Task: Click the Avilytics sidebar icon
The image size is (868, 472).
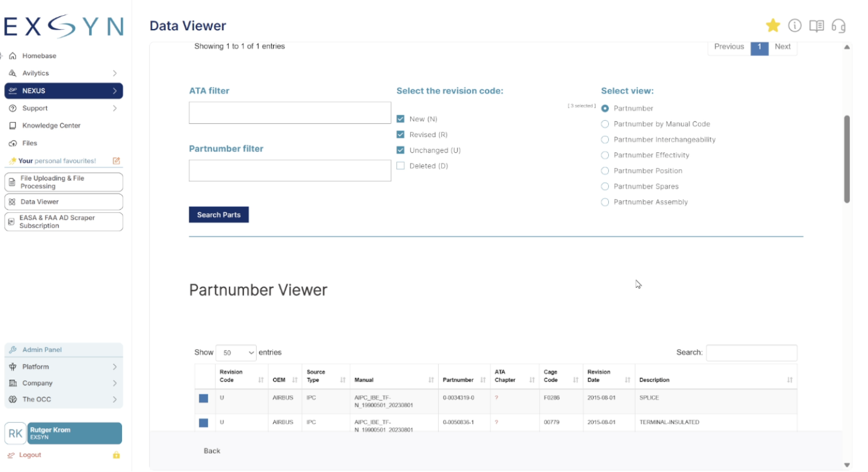Action: (13, 73)
